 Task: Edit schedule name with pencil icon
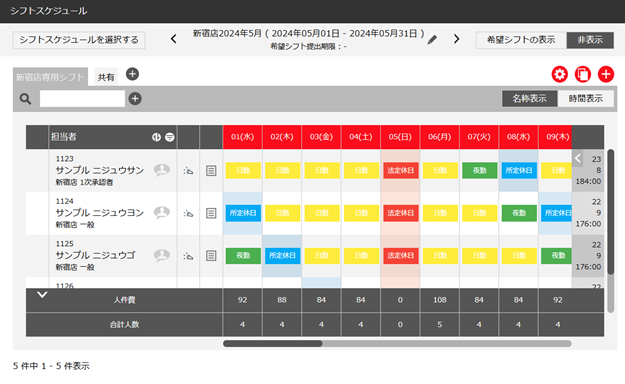[432, 40]
